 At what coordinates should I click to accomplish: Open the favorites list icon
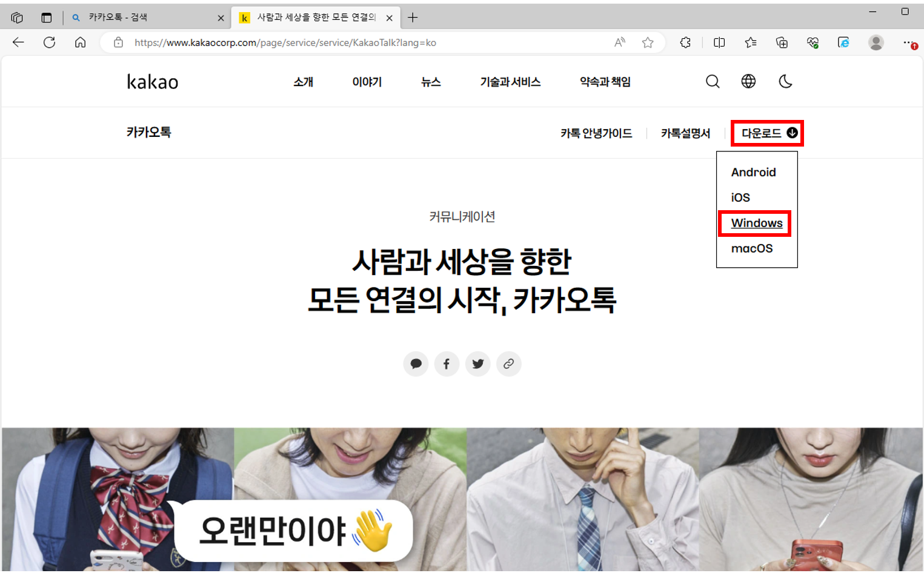point(751,42)
